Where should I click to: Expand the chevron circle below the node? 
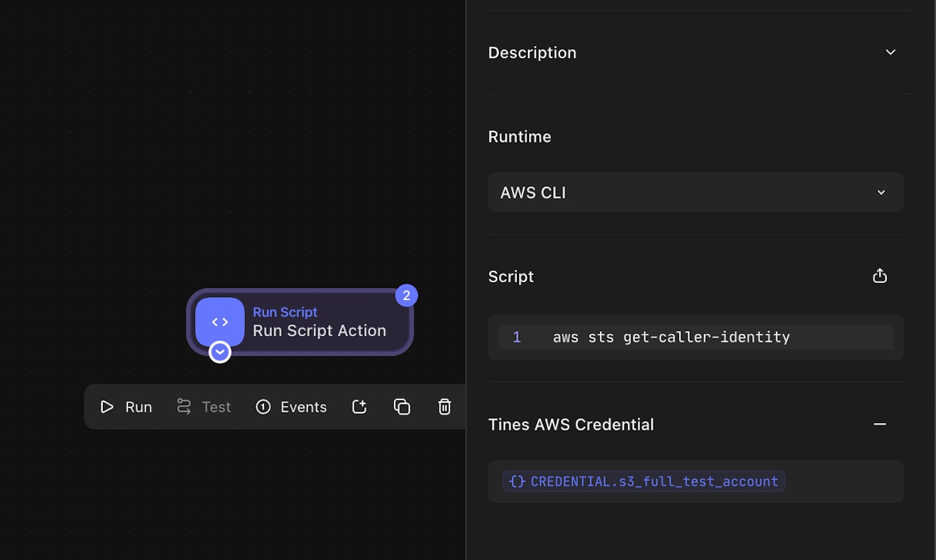click(x=220, y=352)
